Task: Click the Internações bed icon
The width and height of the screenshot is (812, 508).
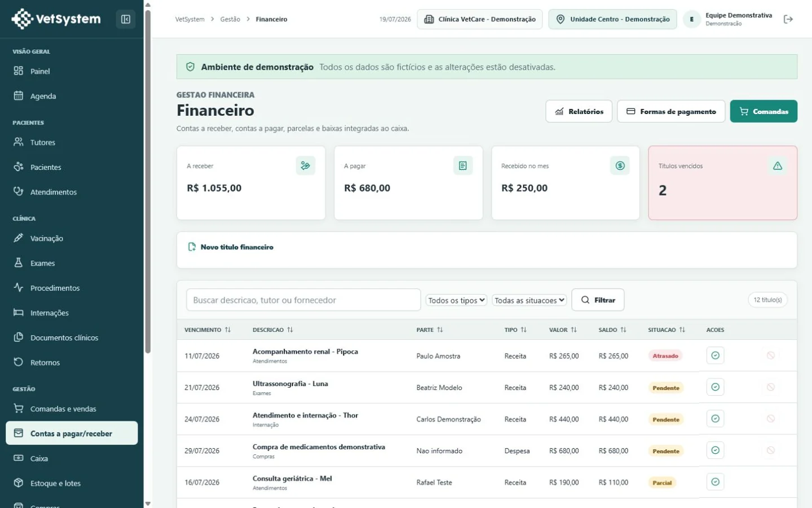Action: pyautogui.click(x=19, y=312)
